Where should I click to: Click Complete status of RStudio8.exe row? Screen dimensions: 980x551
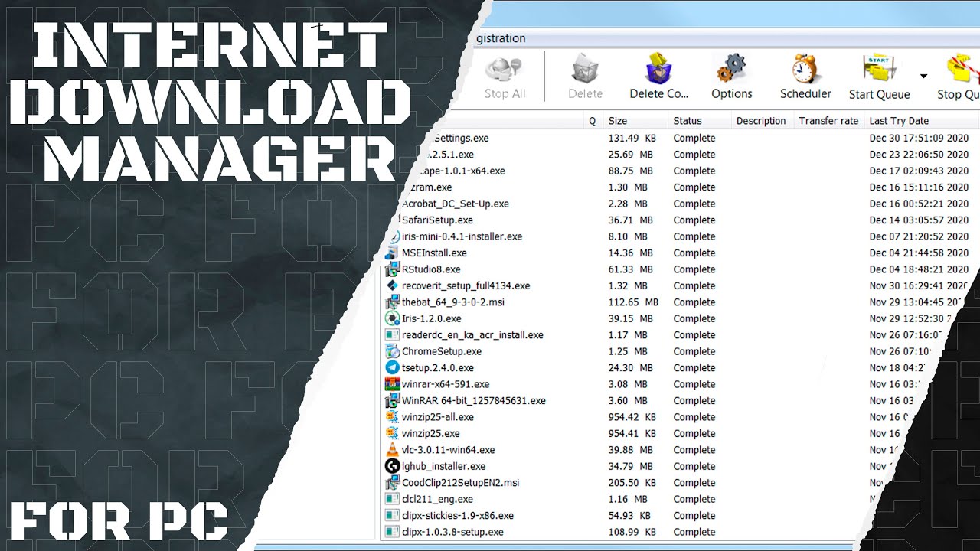694,269
